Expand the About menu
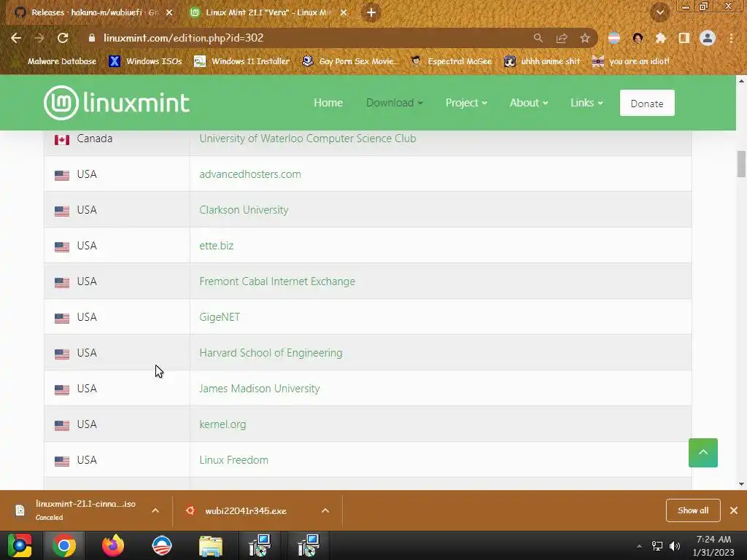747x560 pixels. point(529,103)
